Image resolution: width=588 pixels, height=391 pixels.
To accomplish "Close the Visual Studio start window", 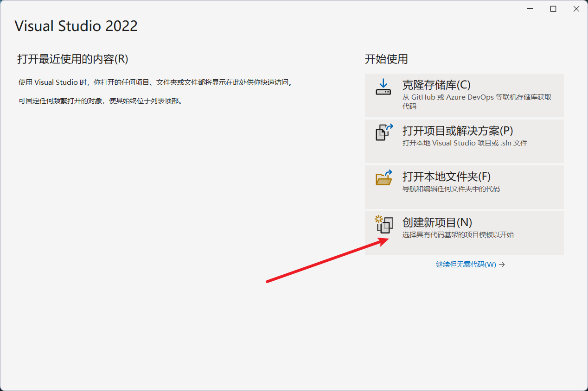I will pos(576,9).
